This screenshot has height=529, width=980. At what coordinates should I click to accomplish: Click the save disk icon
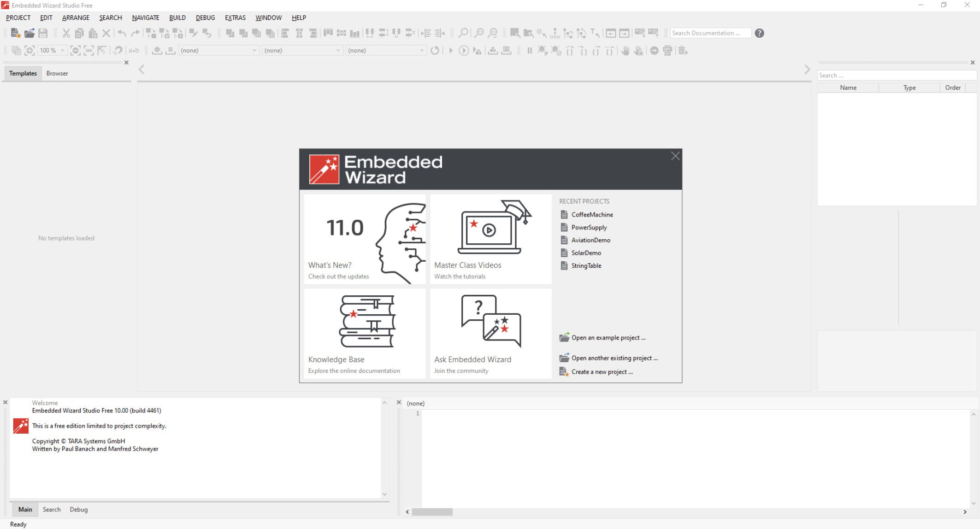coord(43,33)
